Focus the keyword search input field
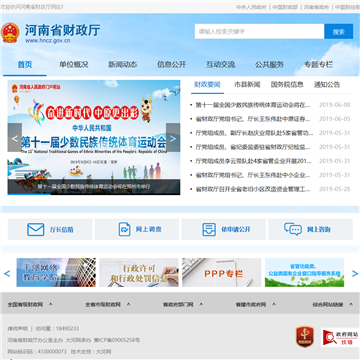Viewport: 360px width, 360px height. [x=259, y=32]
